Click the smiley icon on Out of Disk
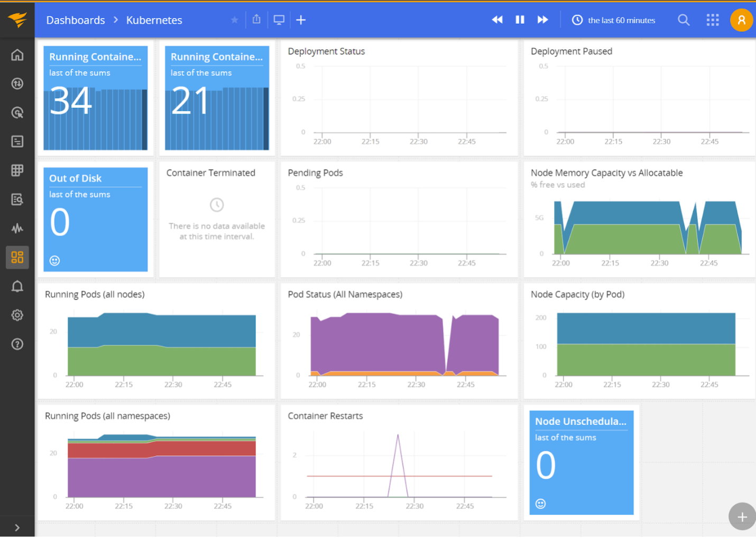The height and width of the screenshot is (538, 756). pyautogui.click(x=54, y=260)
